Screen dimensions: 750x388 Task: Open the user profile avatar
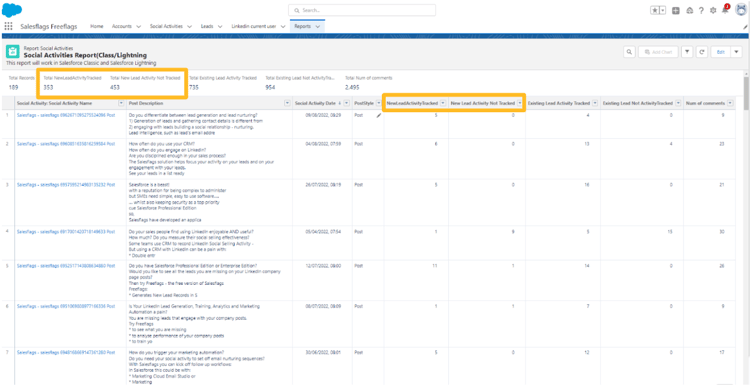pyautogui.click(x=741, y=10)
